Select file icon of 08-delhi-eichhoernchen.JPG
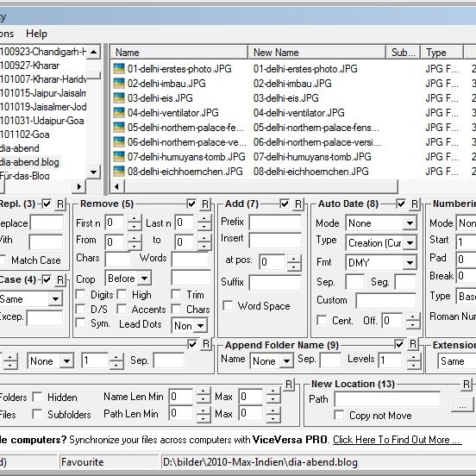This screenshot has height=476, width=476. pos(119,172)
